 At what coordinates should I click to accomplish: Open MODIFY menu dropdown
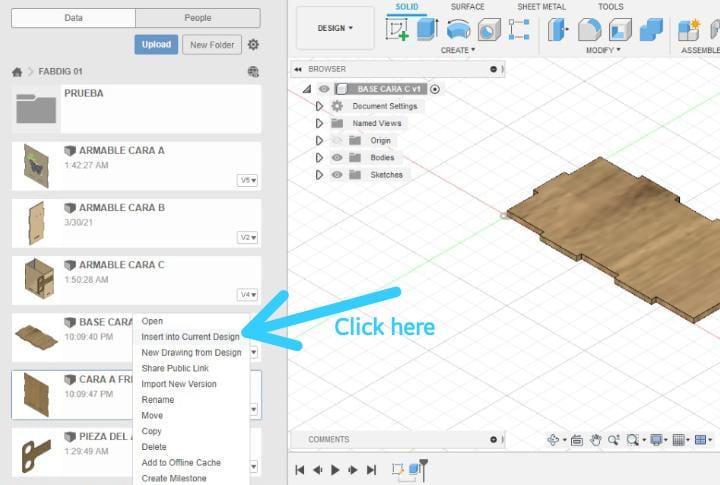click(603, 50)
